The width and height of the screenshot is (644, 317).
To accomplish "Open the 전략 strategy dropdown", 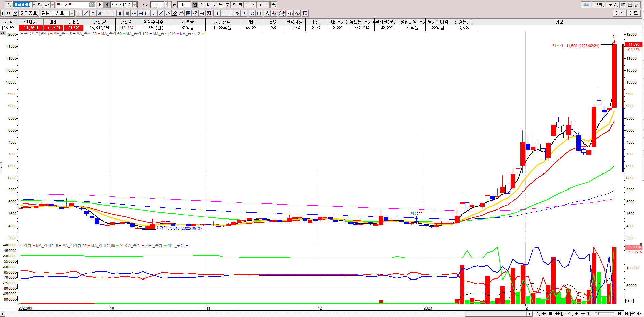I will click(599, 5).
